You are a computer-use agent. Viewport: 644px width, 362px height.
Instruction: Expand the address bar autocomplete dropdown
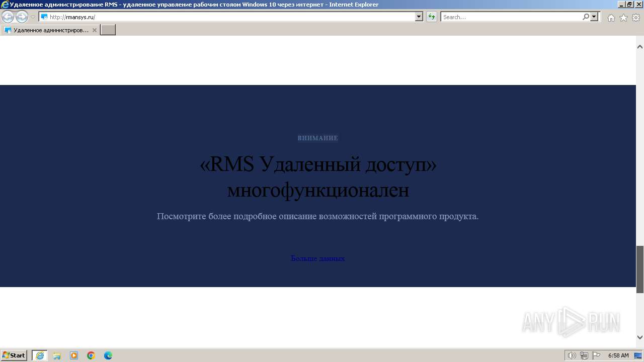click(x=419, y=17)
